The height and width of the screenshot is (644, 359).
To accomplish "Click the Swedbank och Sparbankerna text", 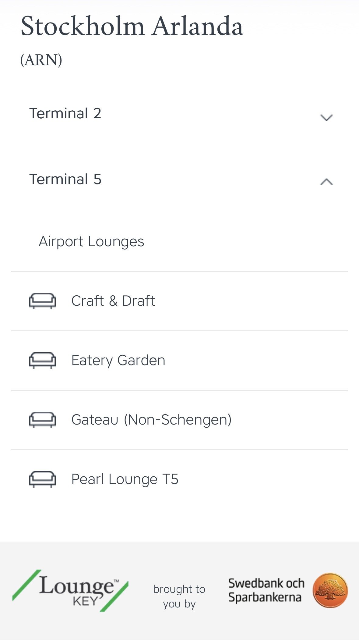I will pyautogui.click(x=266, y=590).
